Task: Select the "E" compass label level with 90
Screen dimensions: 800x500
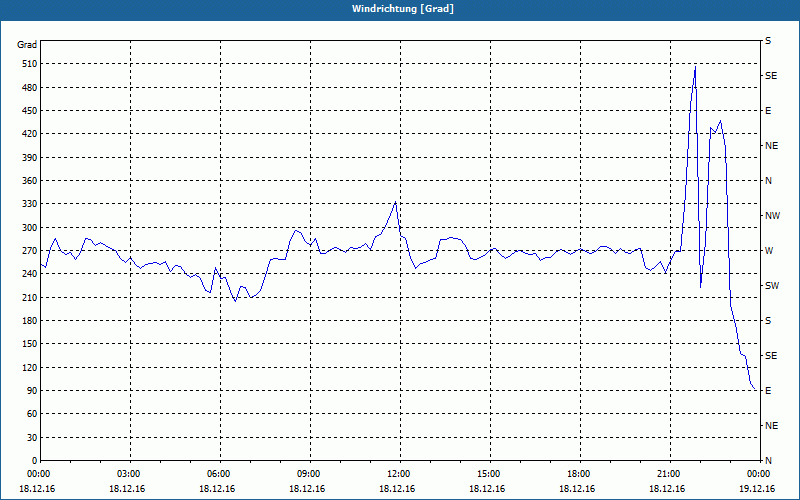Action: pos(768,391)
